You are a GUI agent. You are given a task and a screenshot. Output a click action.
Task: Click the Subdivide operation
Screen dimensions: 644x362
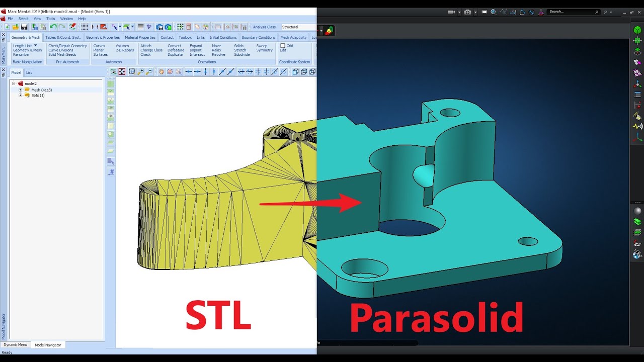point(242,54)
